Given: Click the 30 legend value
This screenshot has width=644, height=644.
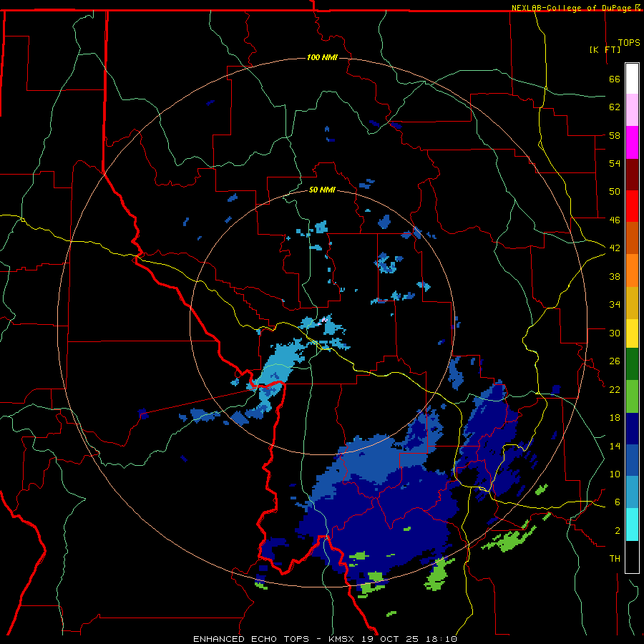Looking at the screenshot, I should pyautogui.click(x=615, y=333).
